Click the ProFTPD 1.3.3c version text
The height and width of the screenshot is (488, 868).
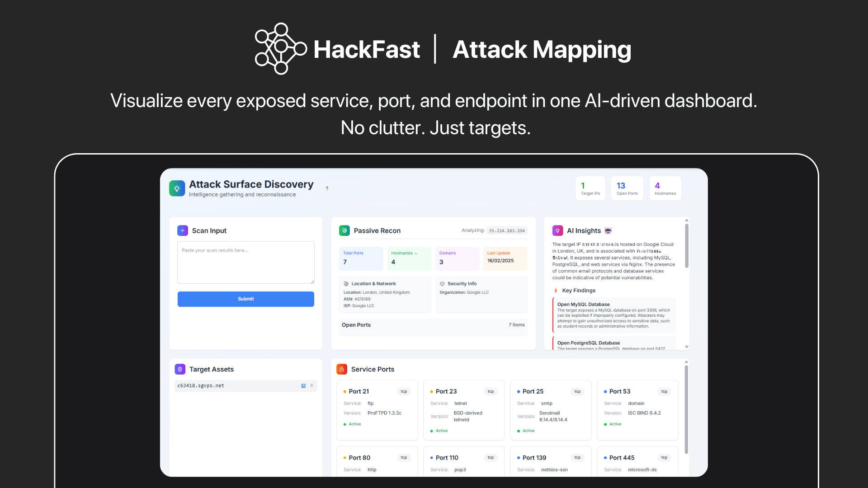(x=384, y=413)
